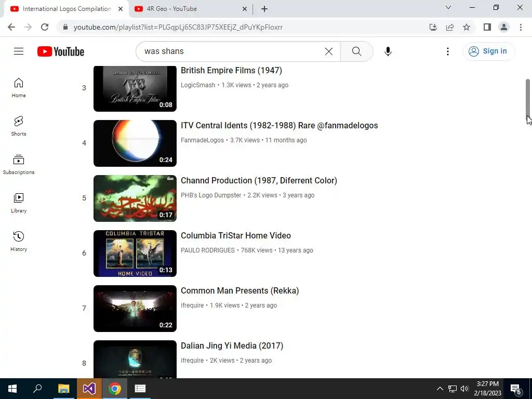Open the Chrome three-dot menu
This screenshot has width=532, height=399.
pos(521,27)
